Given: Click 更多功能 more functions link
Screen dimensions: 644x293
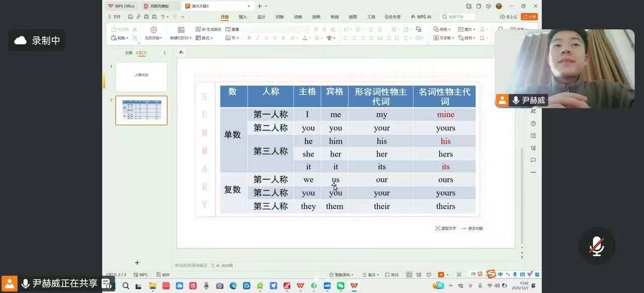Looking at the screenshot, I should [x=472, y=229].
